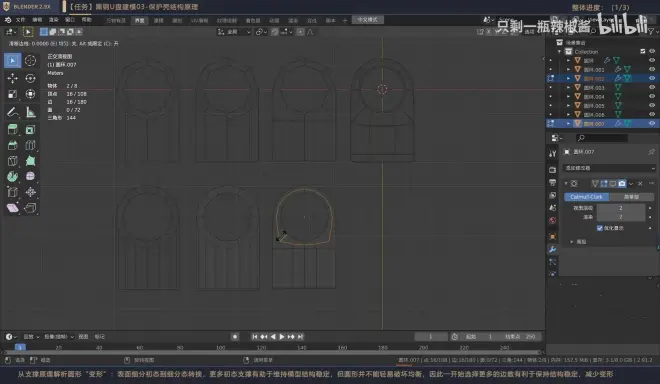Uncheck the Collection exclude checkbox
The image size is (660, 384).
click(643, 51)
